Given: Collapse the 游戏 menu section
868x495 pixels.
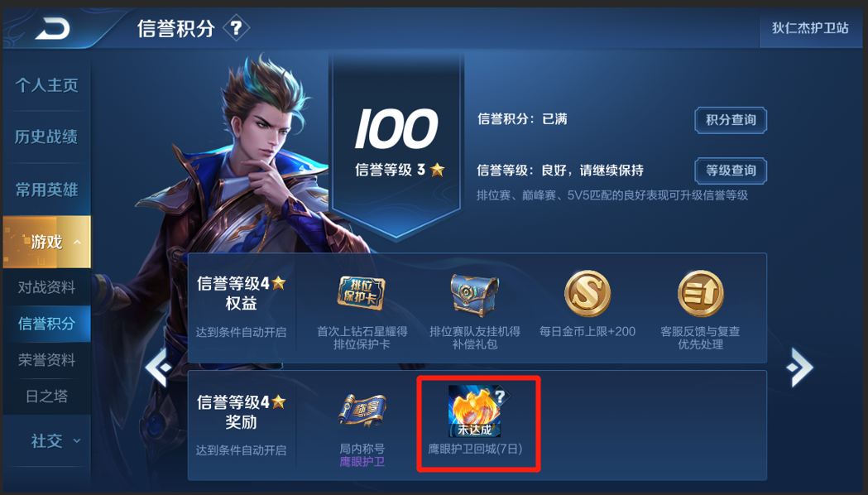Looking at the screenshot, I should 77,242.
